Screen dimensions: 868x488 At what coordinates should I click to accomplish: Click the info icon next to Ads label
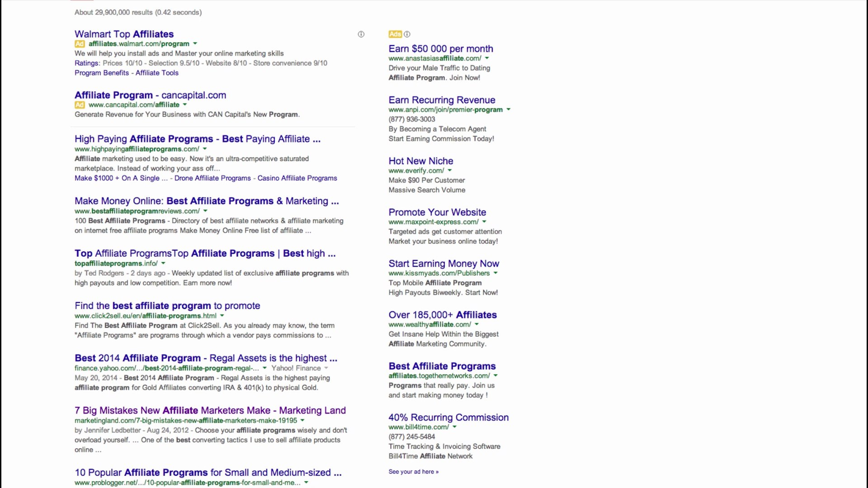coord(407,34)
